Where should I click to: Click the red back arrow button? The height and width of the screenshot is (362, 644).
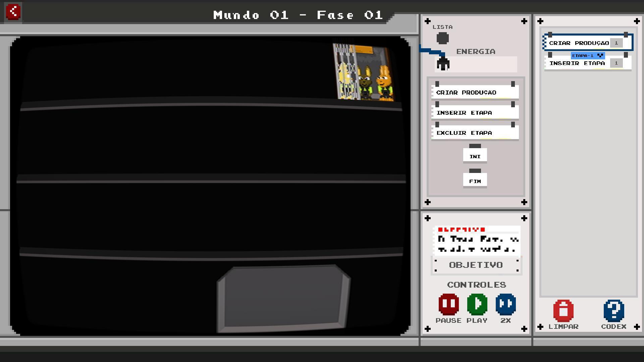pos(13,12)
